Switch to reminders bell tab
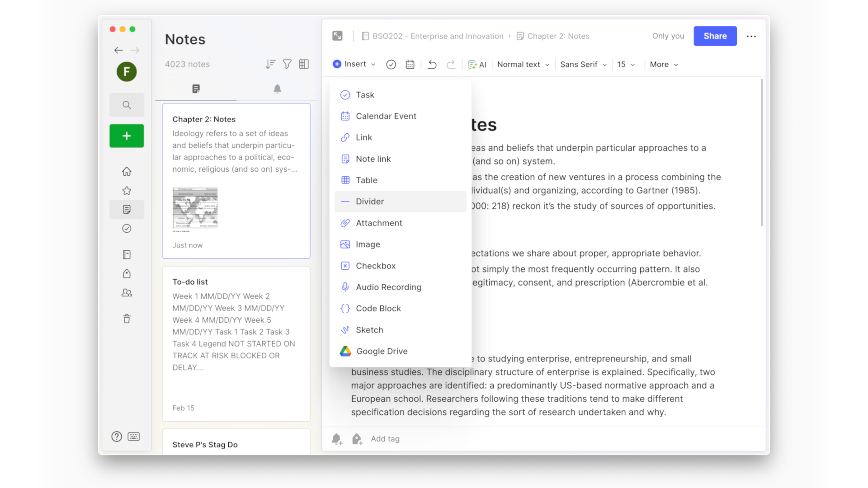 click(x=277, y=89)
